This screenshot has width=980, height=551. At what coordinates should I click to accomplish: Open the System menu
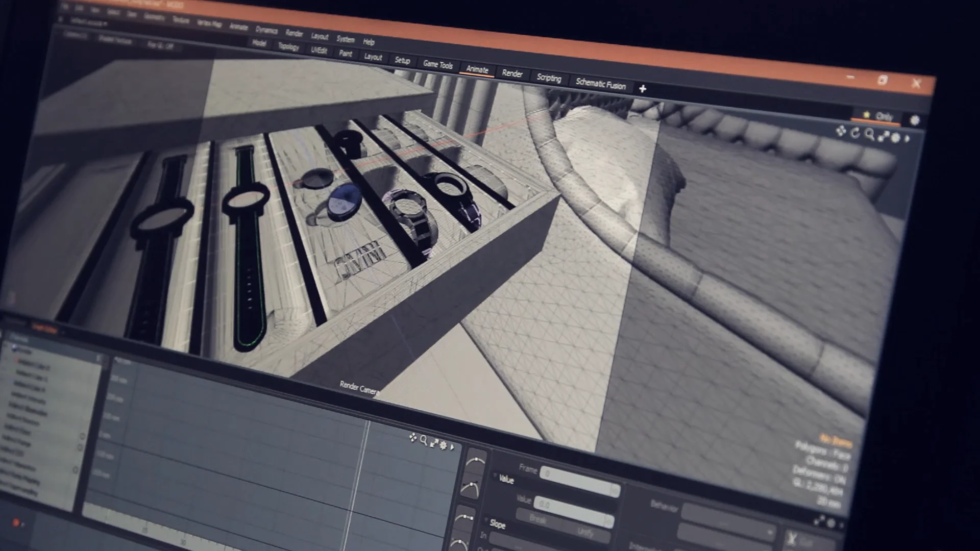[x=346, y=39]
